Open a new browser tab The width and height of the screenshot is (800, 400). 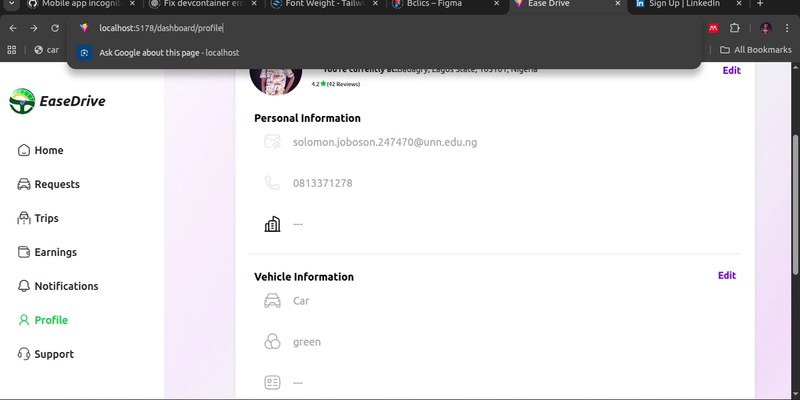coord(760,4)
